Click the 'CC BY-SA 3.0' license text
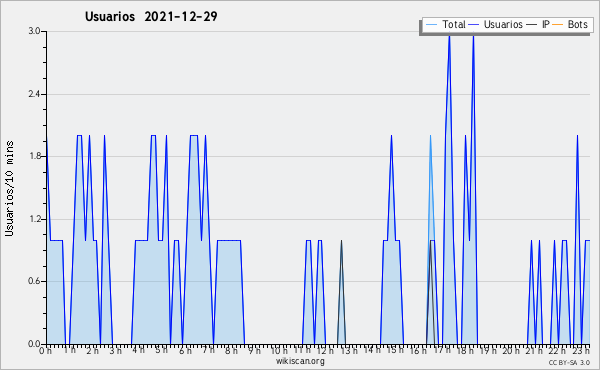The height and width of the screenshot is (370, 600). click(x=569, y=362)
